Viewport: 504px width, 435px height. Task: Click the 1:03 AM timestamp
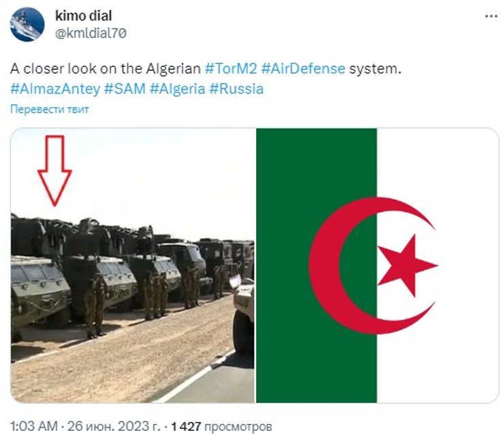point(34,426)
